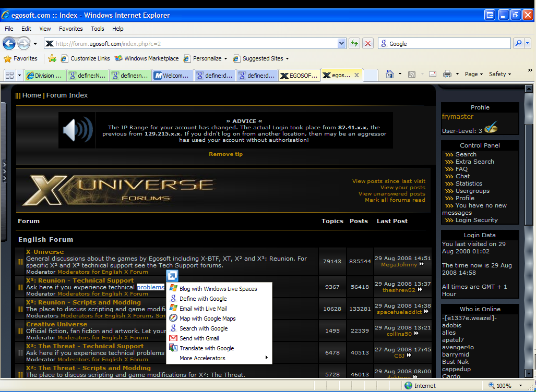Click Mark all forums read

click(x=395, y=200)
